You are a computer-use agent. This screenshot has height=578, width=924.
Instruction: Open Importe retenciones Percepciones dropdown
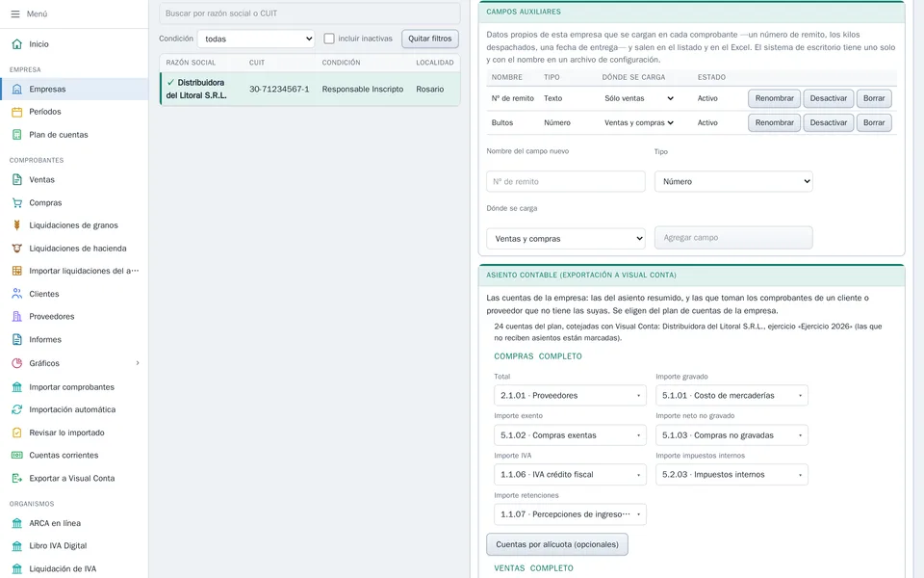[570, 514]
